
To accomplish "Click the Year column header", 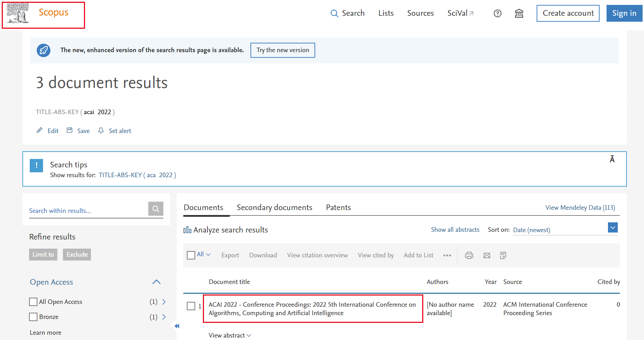I will pos(490,282).
